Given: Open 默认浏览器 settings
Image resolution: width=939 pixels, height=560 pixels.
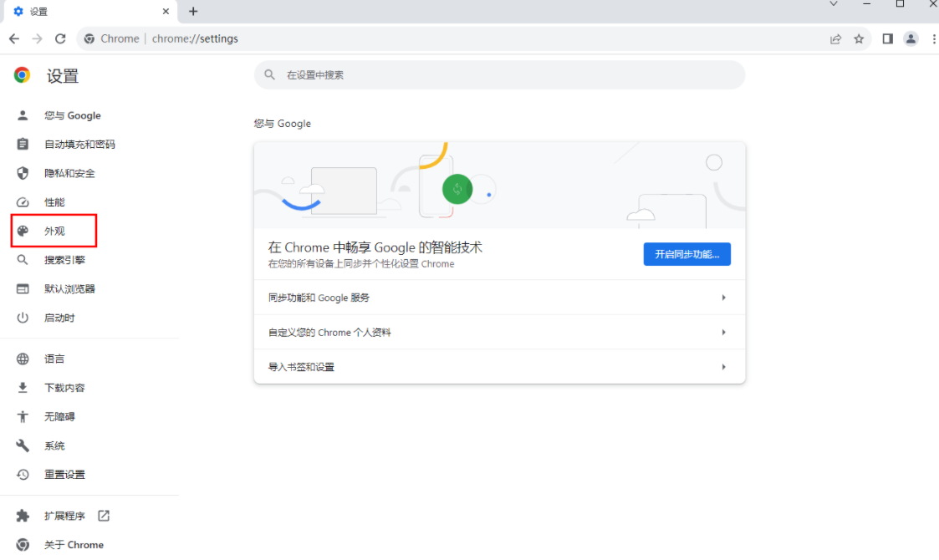Looking at the screenshot, I should [x=69, y=288].
